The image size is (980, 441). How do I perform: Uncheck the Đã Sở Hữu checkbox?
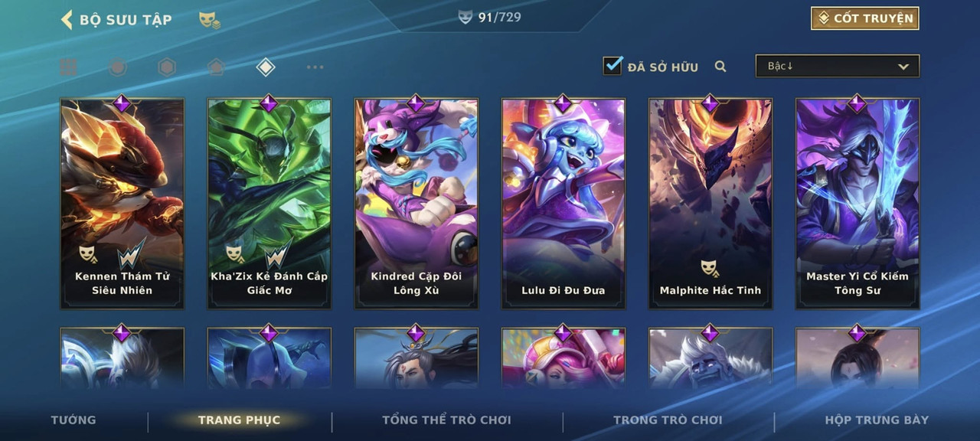click(612, 66)
